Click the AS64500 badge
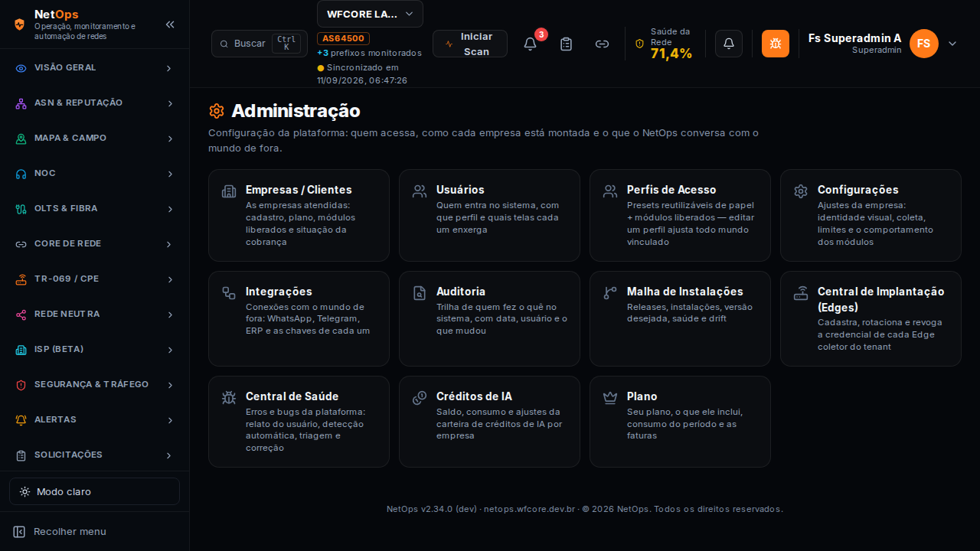980x551 pixels. click(x=344, y=38)
